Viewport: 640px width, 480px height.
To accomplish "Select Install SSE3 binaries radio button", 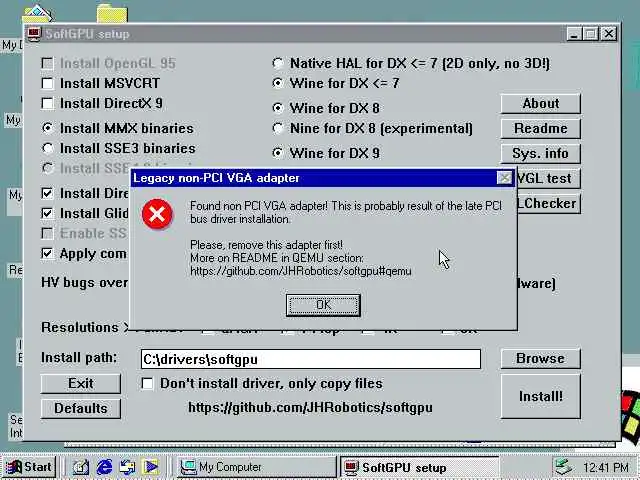I will pyautogui.click(x=48, y=148).
